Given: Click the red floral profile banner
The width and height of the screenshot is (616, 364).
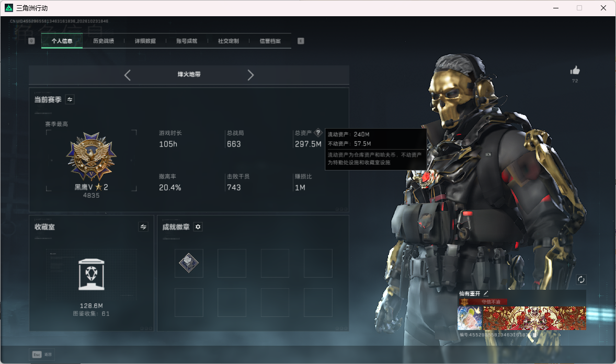Looking at the screenshot, I should point(534,318).
